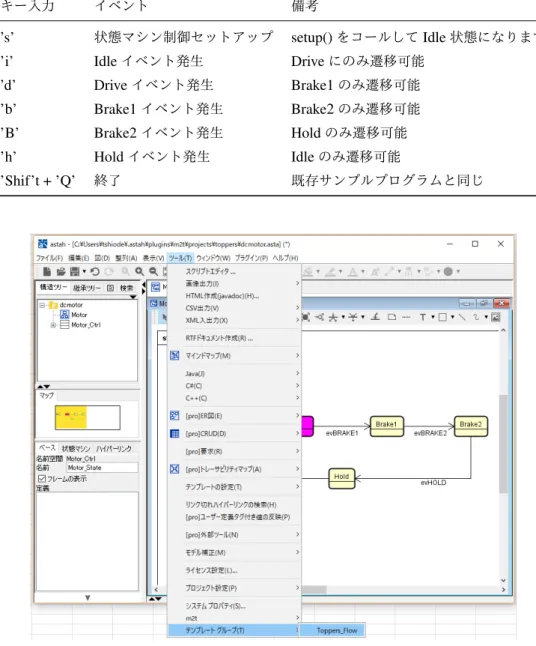Click the map overview thumbnail
The height and width of the screenshot is (646, 536).
pyautogui.click(x=87, y=417)
